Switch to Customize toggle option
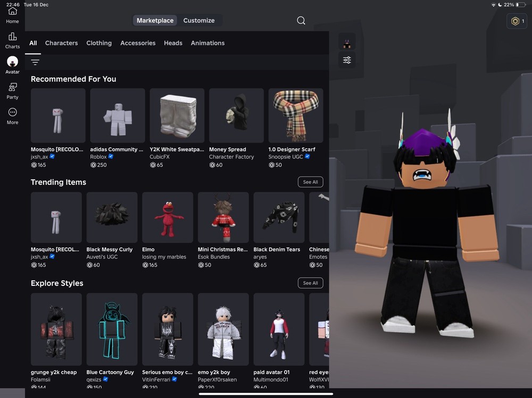The width and height of the screenshot is (532, 398). click(199, 21)
